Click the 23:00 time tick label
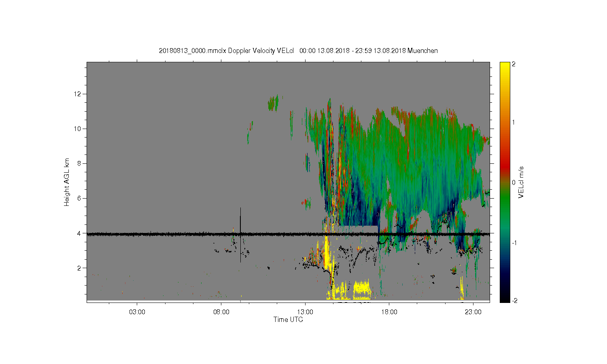This screenshot has height=364, width=607. click(473, 312)
